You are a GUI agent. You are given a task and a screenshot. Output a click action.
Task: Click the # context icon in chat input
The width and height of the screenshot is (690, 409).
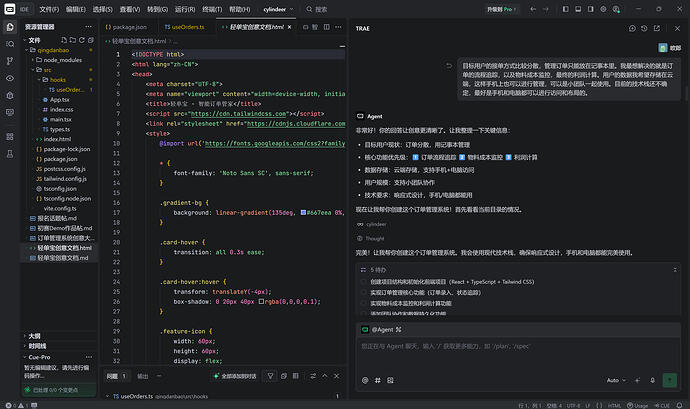coord(378,380)
